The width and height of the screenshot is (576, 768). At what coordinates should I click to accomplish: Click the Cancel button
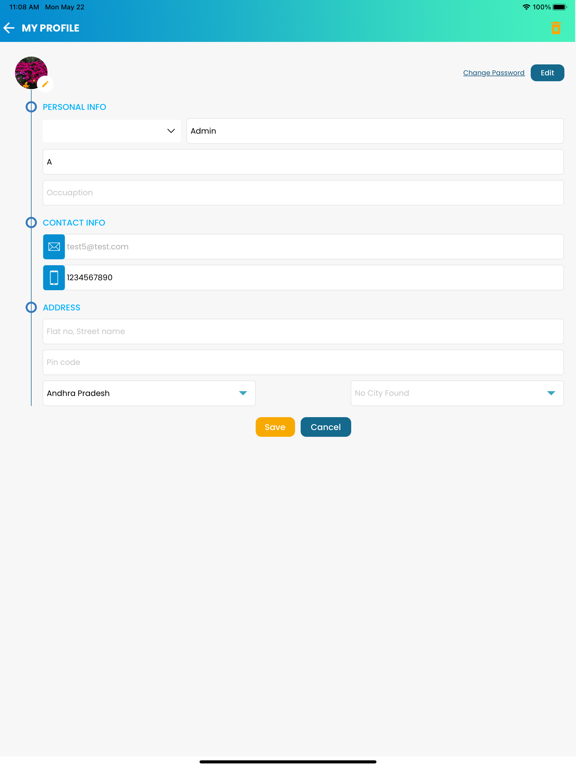pyautogui.click(x=326, y=427)
